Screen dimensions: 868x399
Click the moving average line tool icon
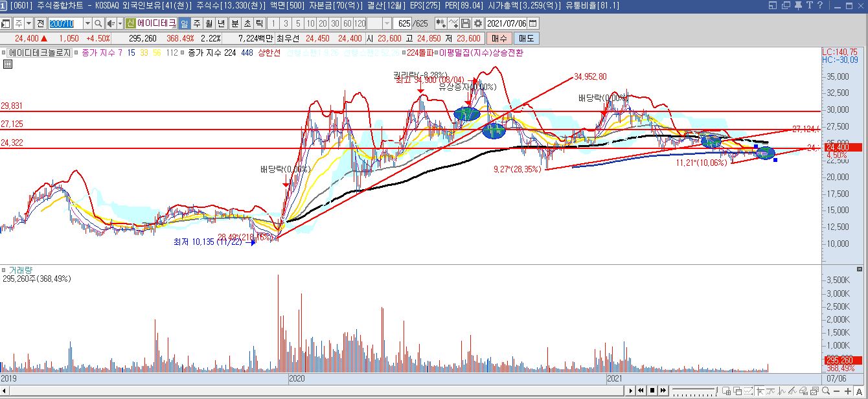click(770, 391)
